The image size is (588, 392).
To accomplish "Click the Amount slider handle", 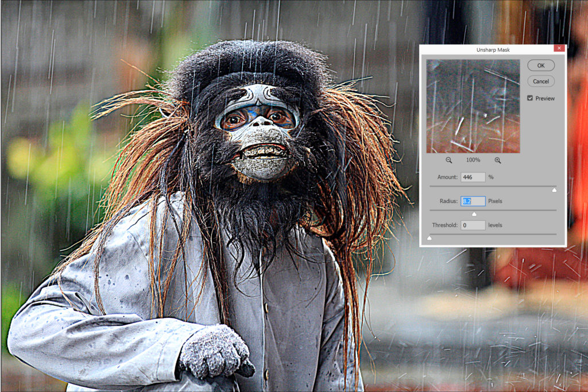I will click(x=554, y=189).
